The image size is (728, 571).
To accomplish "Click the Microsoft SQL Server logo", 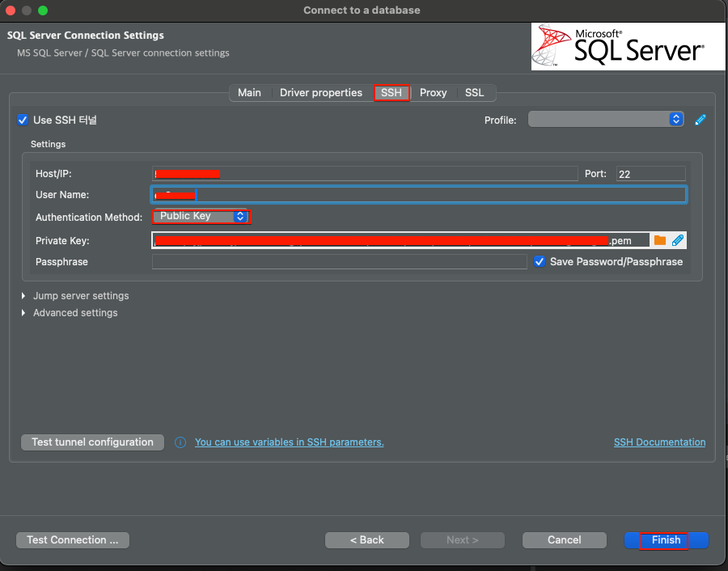I will 618,46.
